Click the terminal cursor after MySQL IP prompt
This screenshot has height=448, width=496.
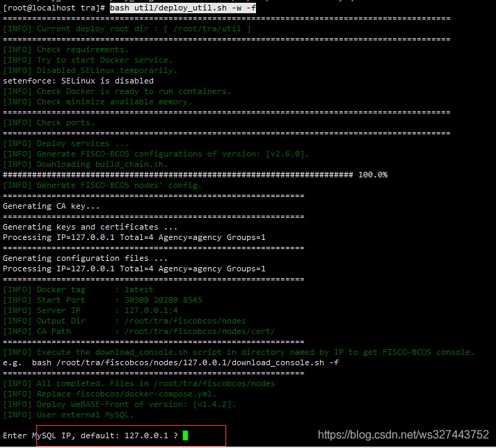[x=185, y=435]
